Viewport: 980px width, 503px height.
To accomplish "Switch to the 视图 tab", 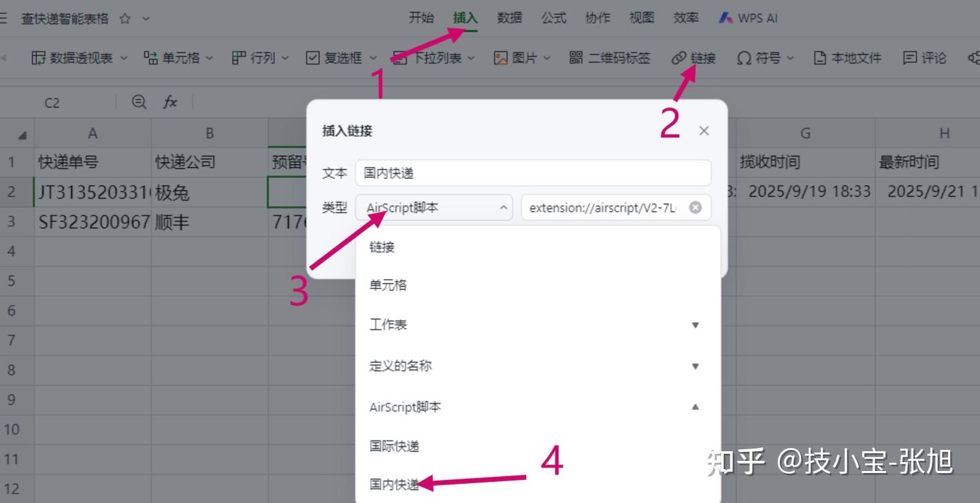I will 641,18.
